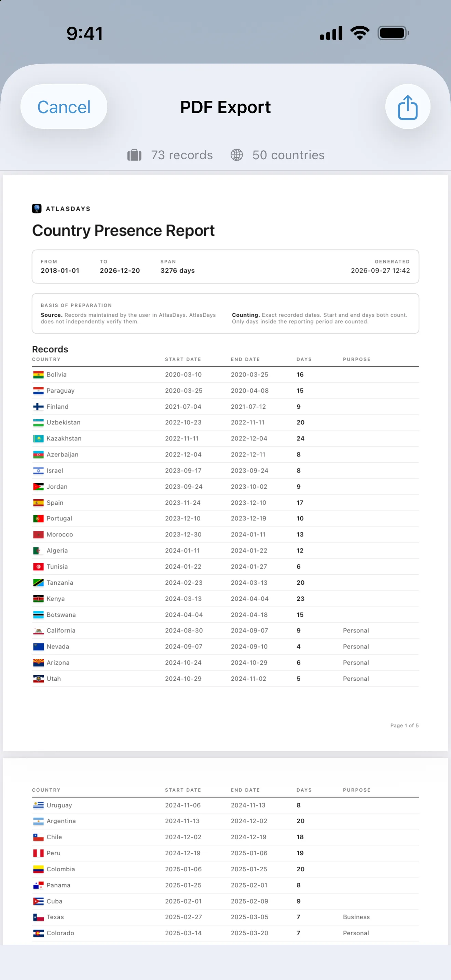Tap the generated timestamp 2026-09-27 12:42
Image resolution: width=451 pixels, height=980 pixels.
click(x=380, y=271)
